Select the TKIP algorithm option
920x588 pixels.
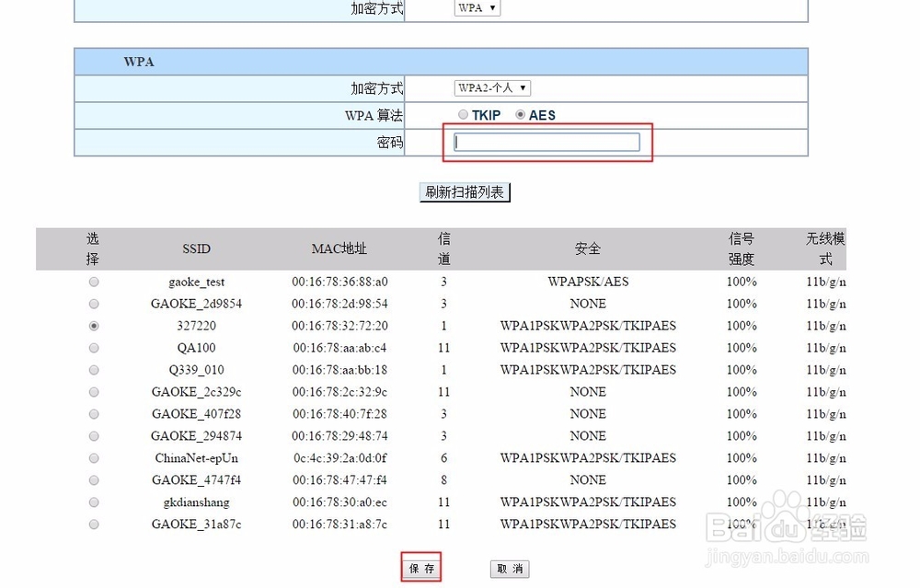tap(463, 115)
